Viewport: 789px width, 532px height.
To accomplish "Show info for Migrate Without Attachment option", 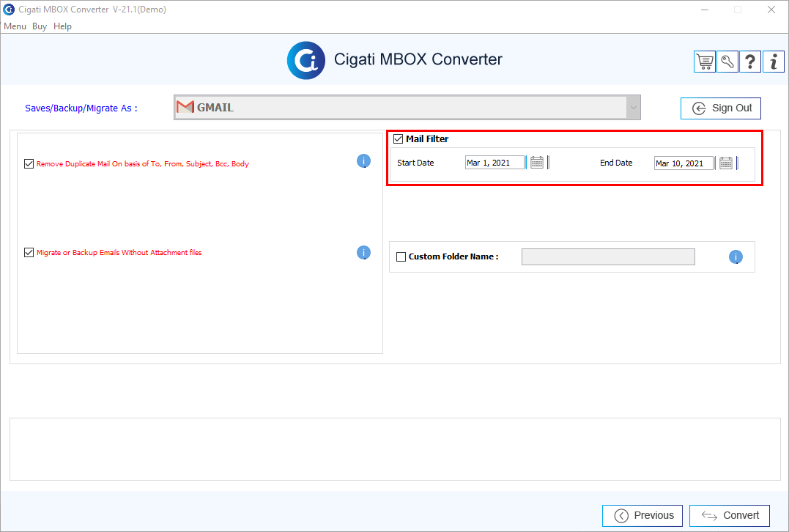I will coord(363,253).
